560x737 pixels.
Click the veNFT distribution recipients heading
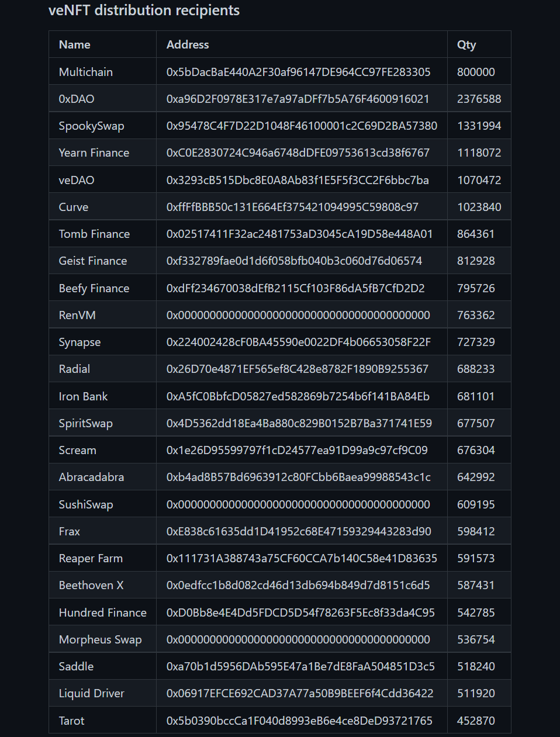pos(144,11)
